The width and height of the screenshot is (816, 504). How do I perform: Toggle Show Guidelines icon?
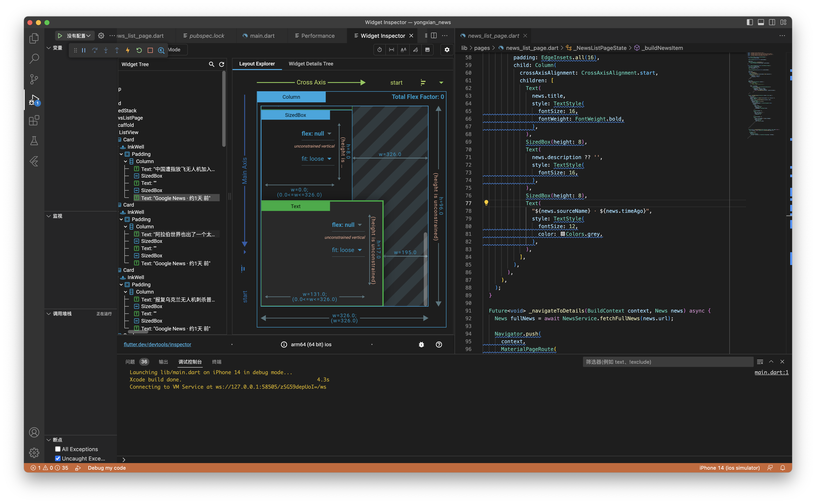click(x=392, y=50)
